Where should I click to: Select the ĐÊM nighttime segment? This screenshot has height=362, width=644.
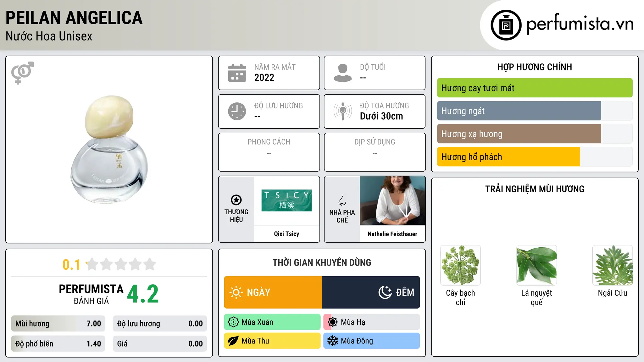[371, 292]
